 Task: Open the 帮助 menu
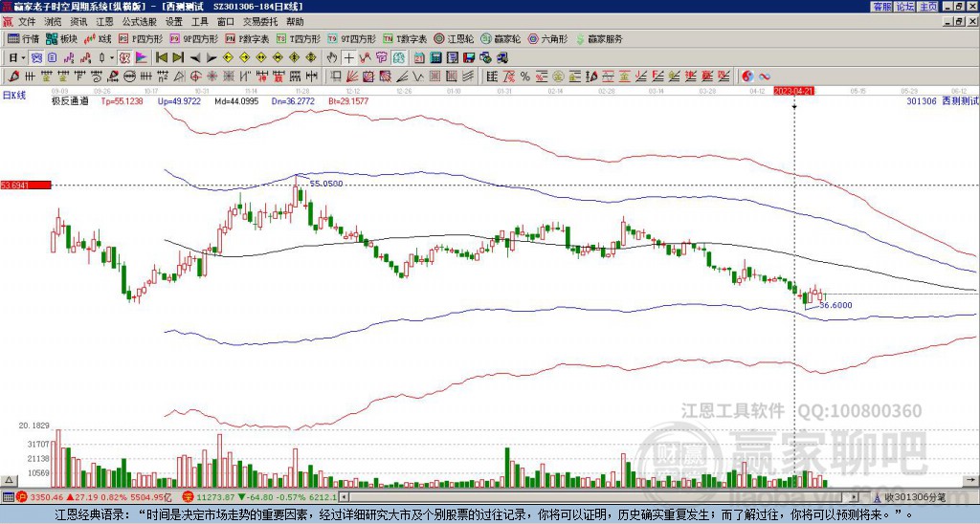295,22
